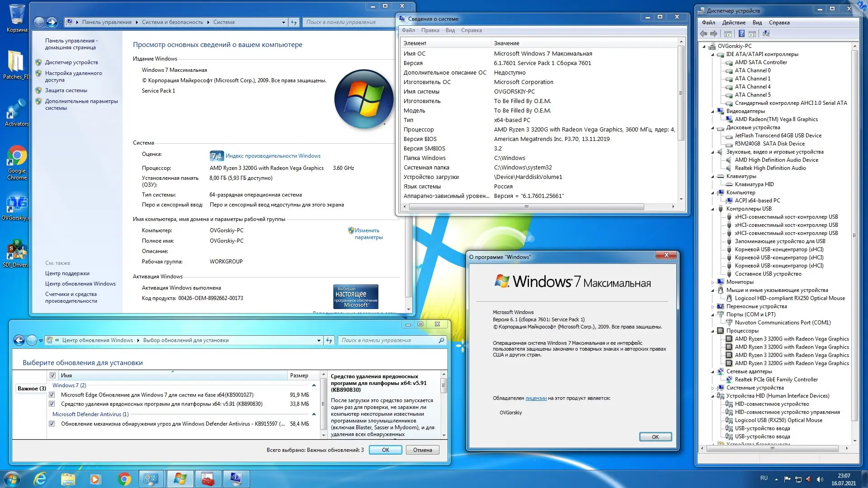Open Windows Media Player from taskbar

[x=95, y=479]
